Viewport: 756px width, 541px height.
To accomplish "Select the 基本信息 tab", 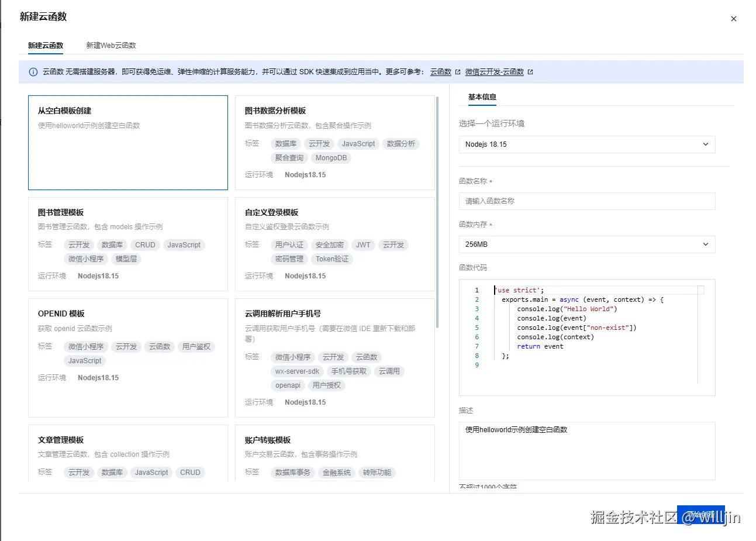I will tap(482, 97).
